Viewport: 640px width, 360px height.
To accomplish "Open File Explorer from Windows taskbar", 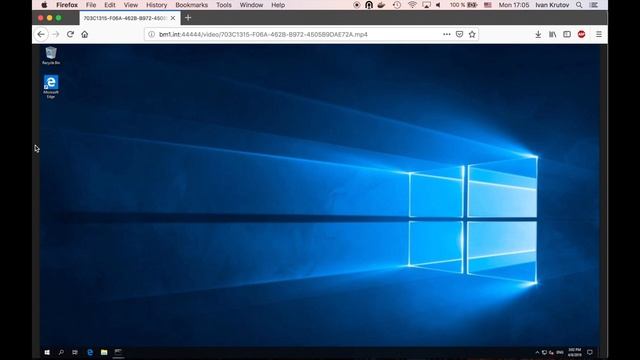I will point(104,352).
